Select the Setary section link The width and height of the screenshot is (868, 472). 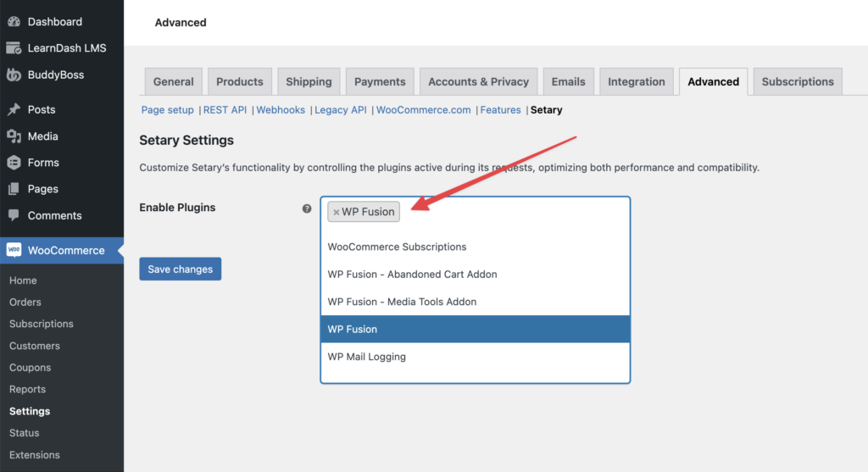(547, 109)
